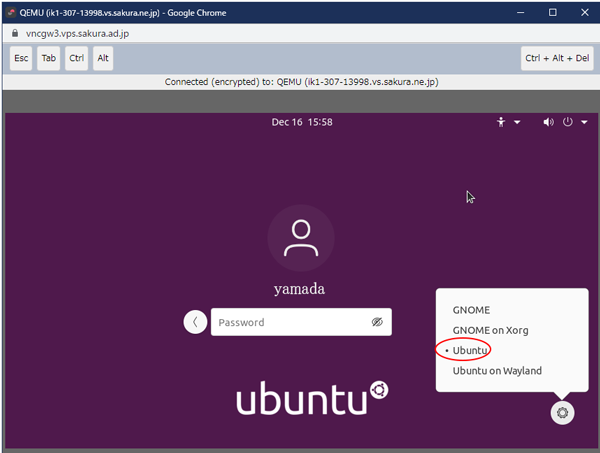Image resolution: width=600 pixels, height=453 pixels.
Task: Maximize the Chrome window
Action: tap(553, 13)
